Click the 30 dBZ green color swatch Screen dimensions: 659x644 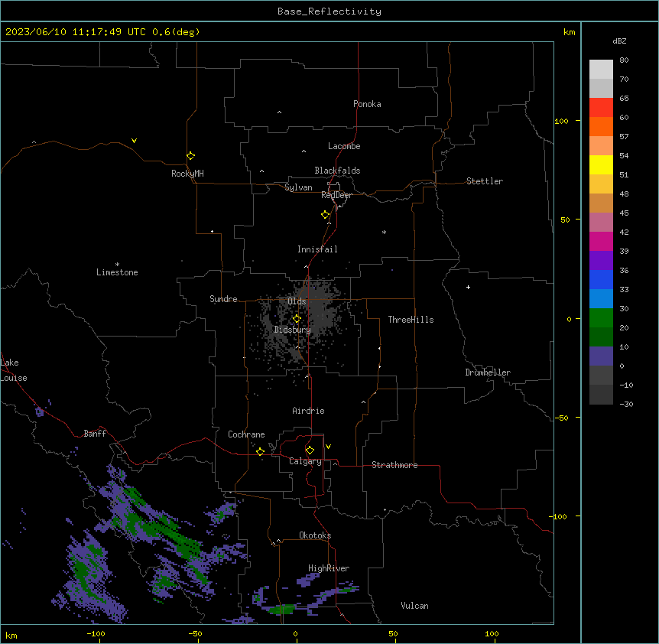(x=601, y=318)
